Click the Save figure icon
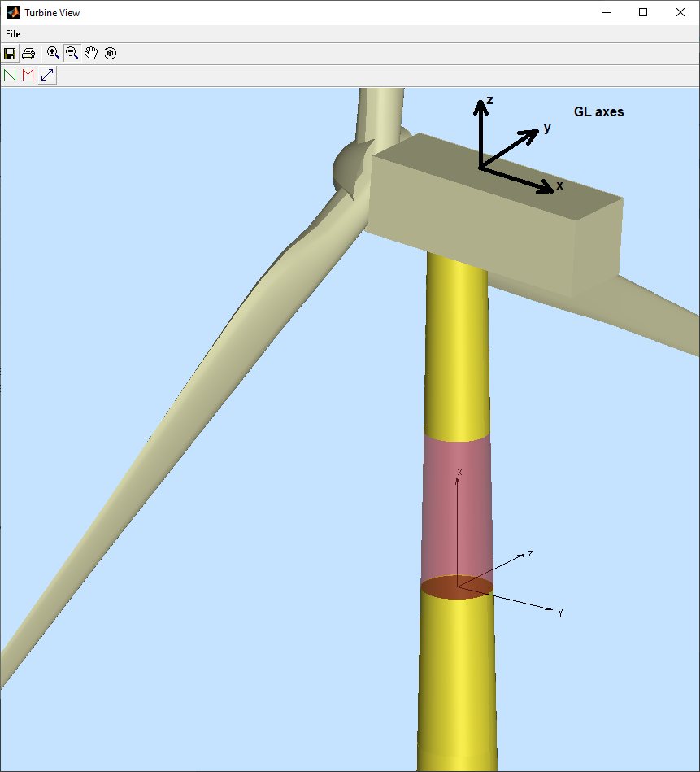The width and height of the screenshot is (700, 772). pyautogui.click(x=11, y=54)
